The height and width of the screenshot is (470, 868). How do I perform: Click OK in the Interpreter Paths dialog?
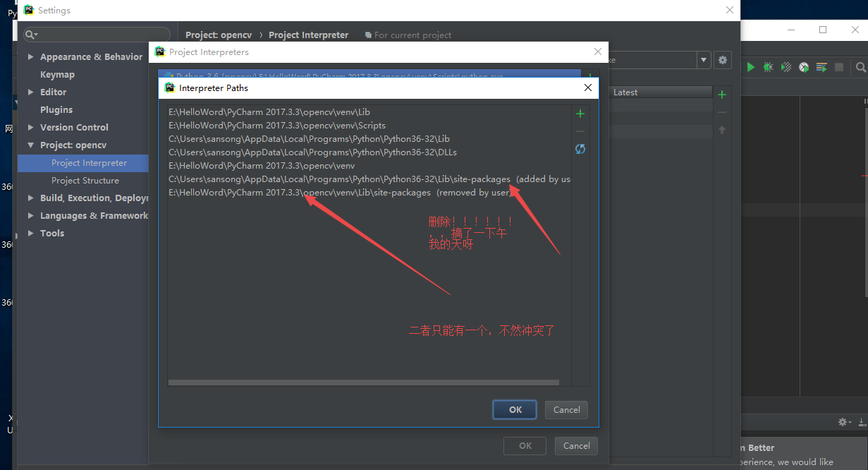515,410
